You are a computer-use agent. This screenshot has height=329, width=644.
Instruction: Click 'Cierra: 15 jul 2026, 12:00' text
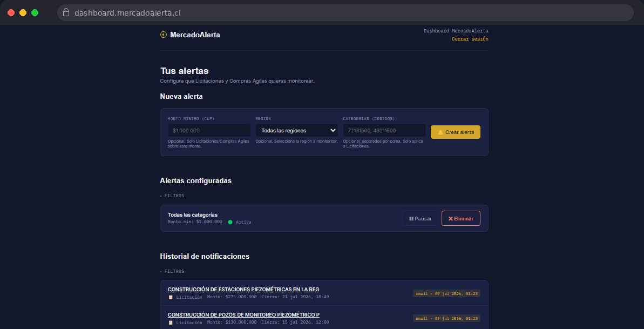click(295, 323)
